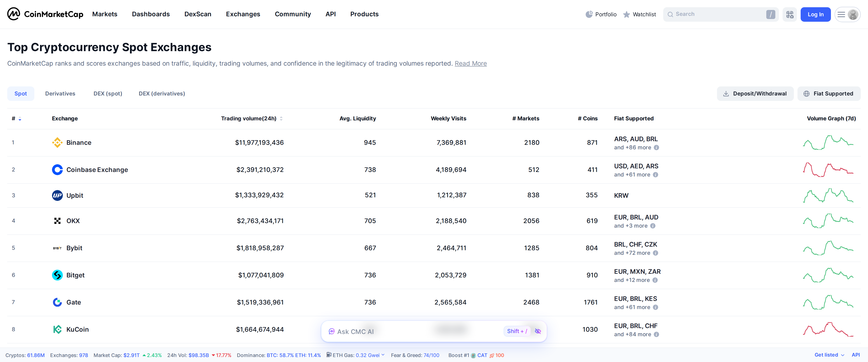868x362 pixels.
Task: Click info icon beside Bitget +12 more
Action: coord(655,280)
